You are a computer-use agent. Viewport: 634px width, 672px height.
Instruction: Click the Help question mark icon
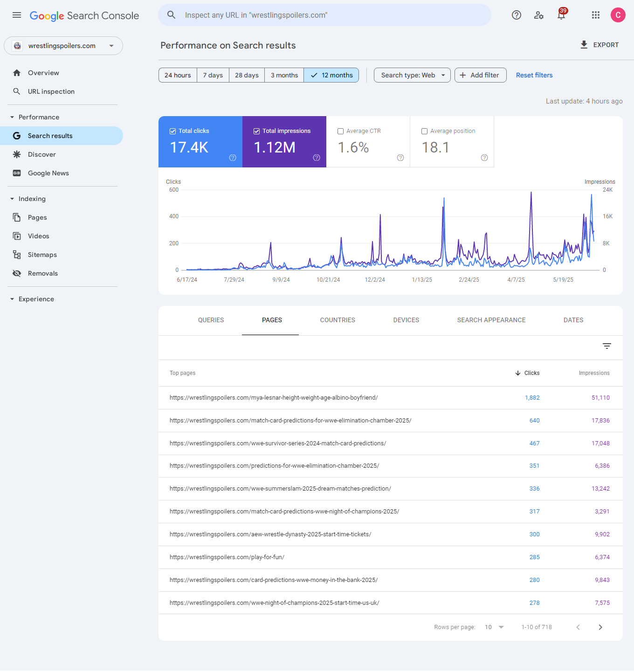[516, 15]
